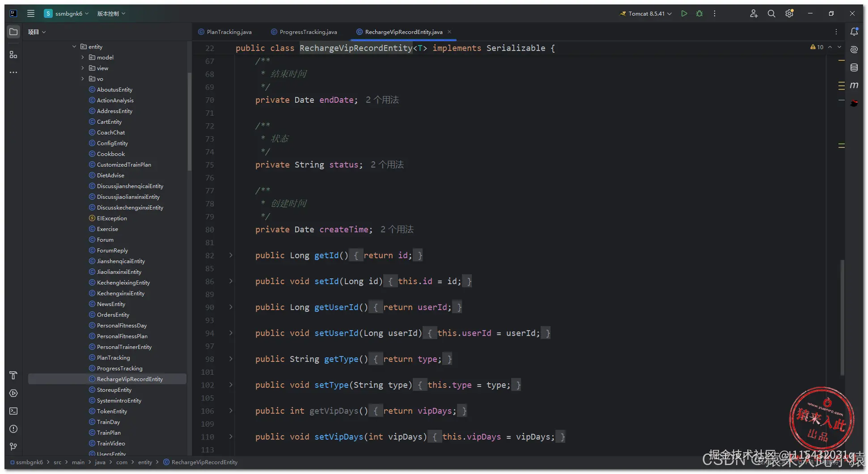Expand the model folder
The width and height of the screenshot is (868, 474).
83,57
